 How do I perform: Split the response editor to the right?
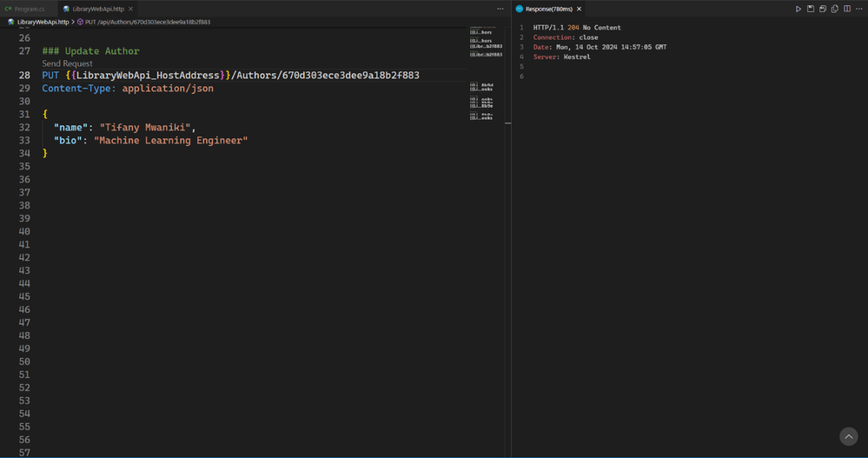(x=847, y=9)
